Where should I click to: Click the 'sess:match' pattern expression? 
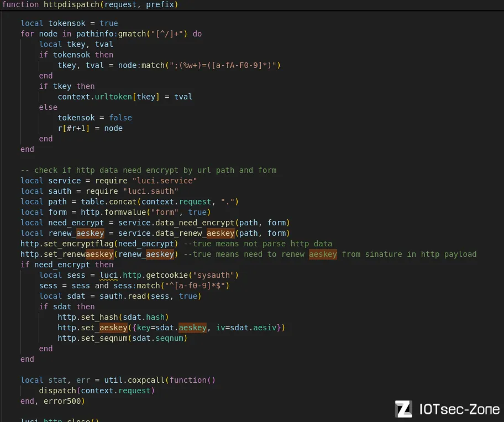[171, 286]
